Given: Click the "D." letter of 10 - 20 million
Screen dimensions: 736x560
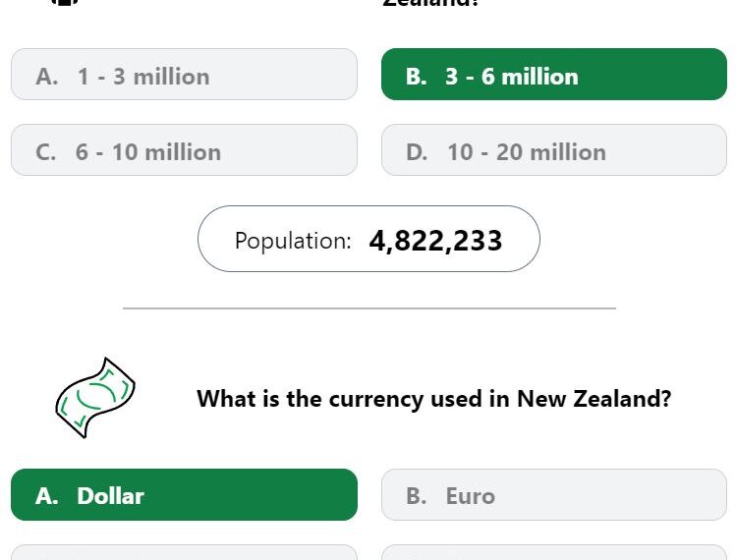Looking at the screenshot, I should [417, 152].
